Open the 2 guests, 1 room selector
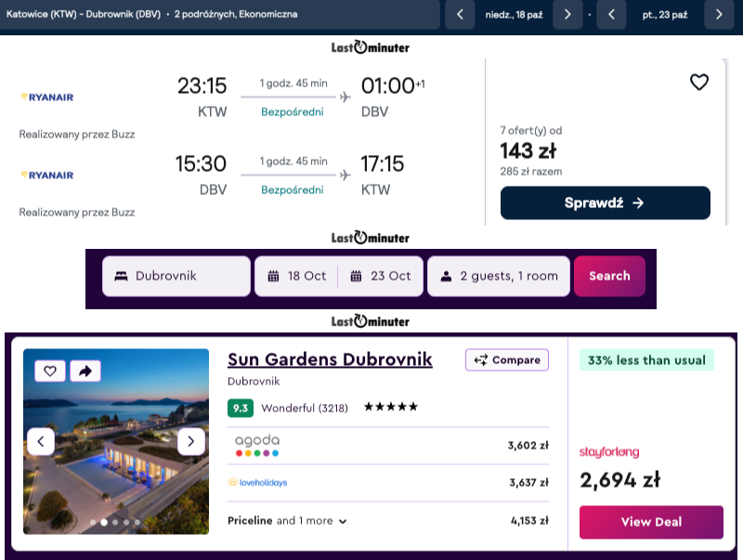 [x=499, y=276]
